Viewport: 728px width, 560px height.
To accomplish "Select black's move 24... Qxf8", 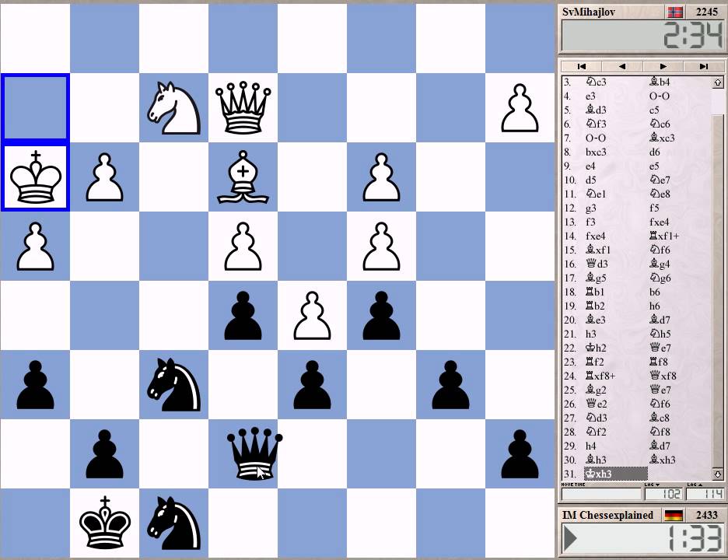I will click(663, 376).
